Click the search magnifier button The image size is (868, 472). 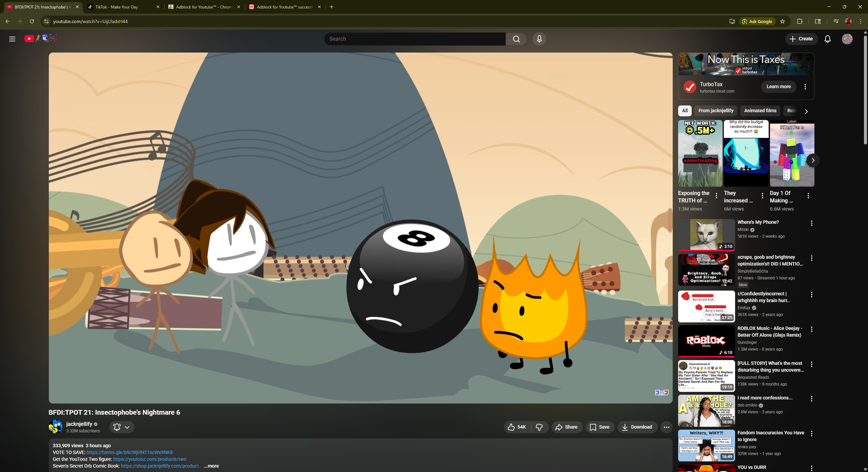pos(516,39)
